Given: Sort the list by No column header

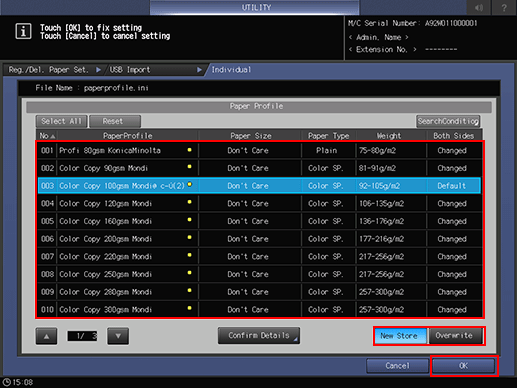Looking at the screenshot, I should 47,136.
